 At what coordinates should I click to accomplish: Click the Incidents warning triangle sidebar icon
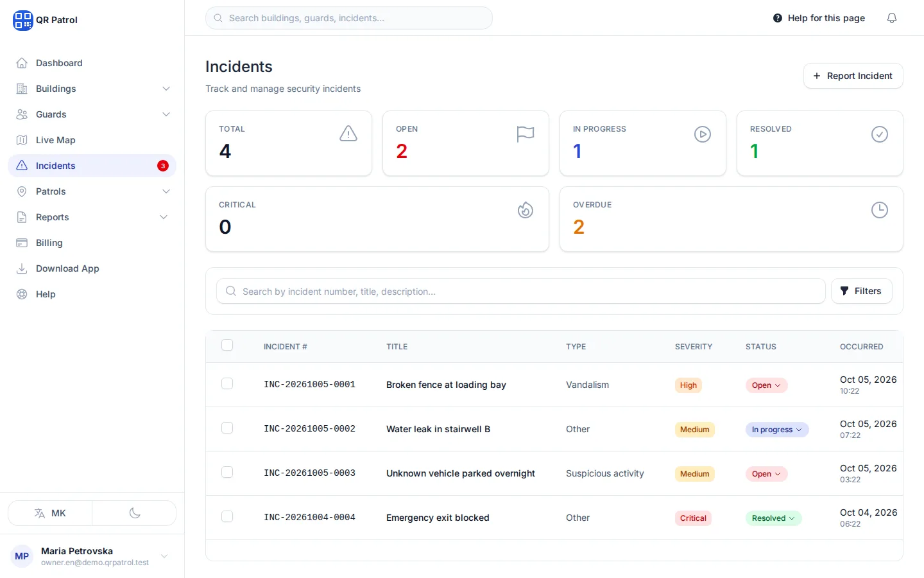point(22,166)
